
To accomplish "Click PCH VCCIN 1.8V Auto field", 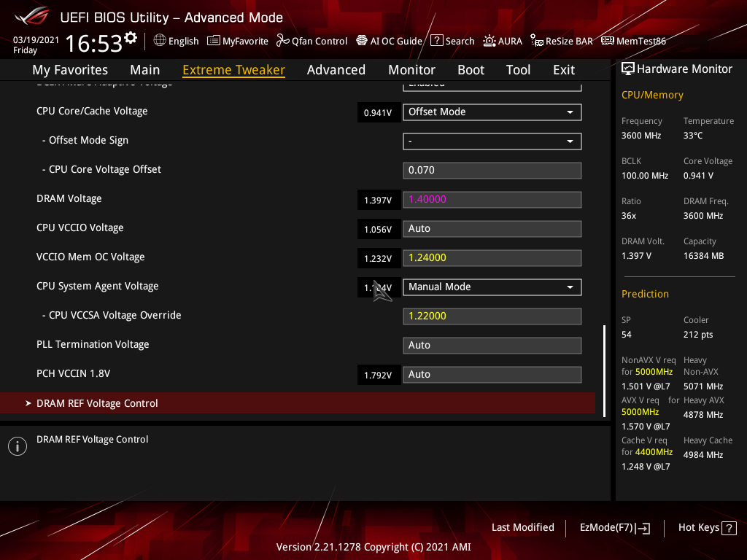I will click(x=492, y=375).
